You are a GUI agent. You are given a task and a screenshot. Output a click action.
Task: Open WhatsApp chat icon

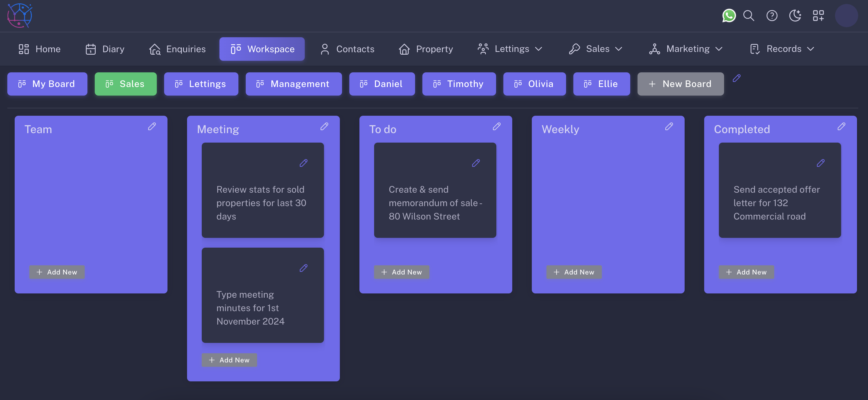[x=729, y=16]
